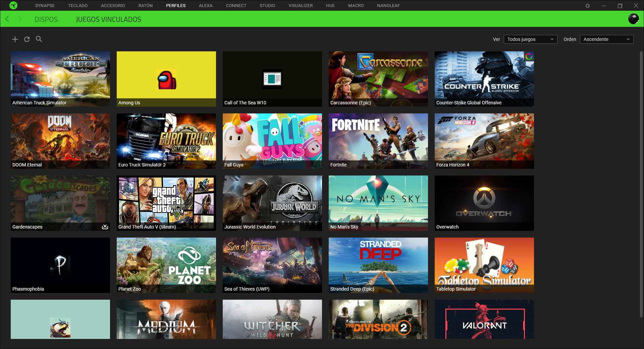Click the vertical scrollbar of the games list
644x349 pixels.
pyautogui.click(x=641, y=184)
